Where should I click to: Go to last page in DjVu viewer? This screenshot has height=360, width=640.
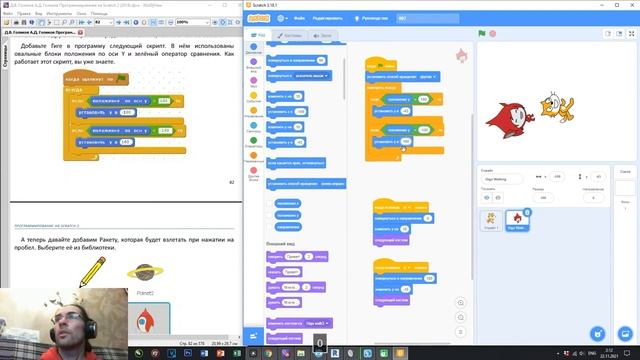pos(127,22)
